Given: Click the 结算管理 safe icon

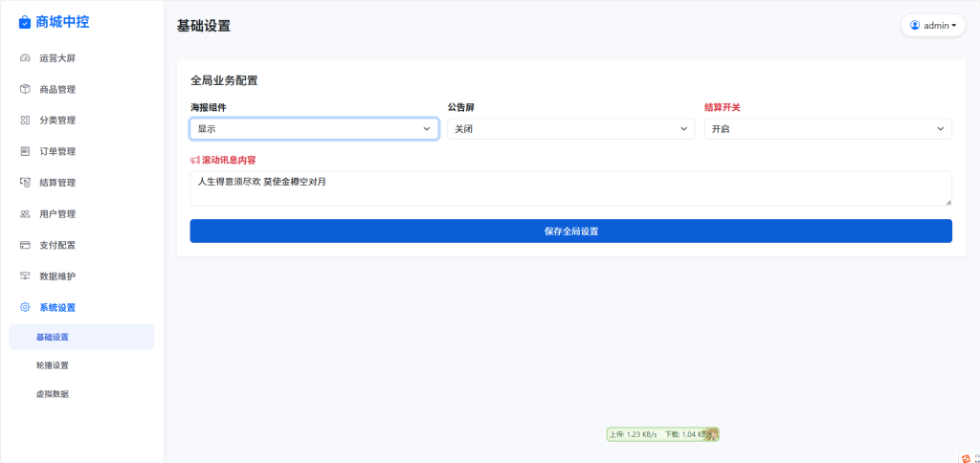Looking at the screenshot, I should pyautogui.click(x=25, y=183).
